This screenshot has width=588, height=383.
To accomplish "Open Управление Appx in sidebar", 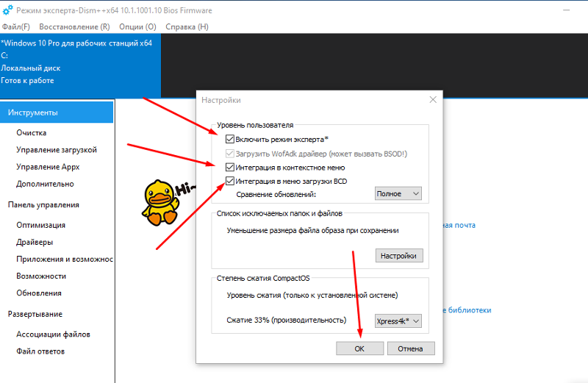I will (48, 167).
